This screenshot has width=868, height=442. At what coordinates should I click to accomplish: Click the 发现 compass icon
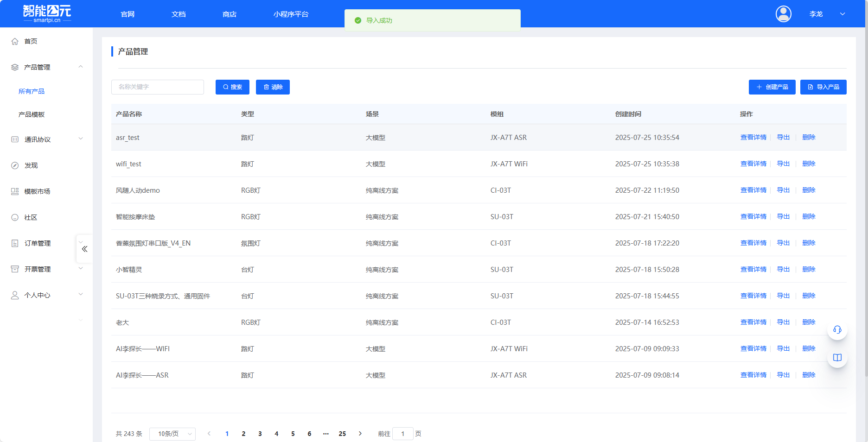pos(15,165)
